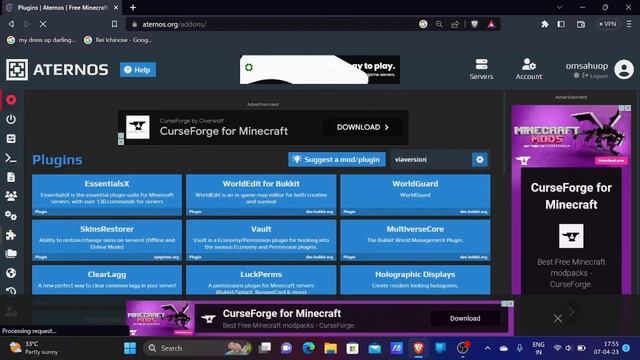
Task: Open the Brave browser icon in the taskbar
Action: pos(418,348)
